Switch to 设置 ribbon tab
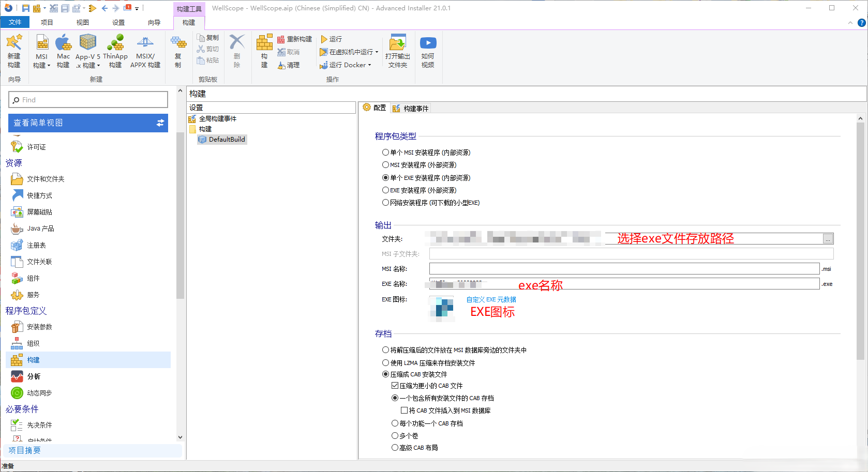 point(118,22)
